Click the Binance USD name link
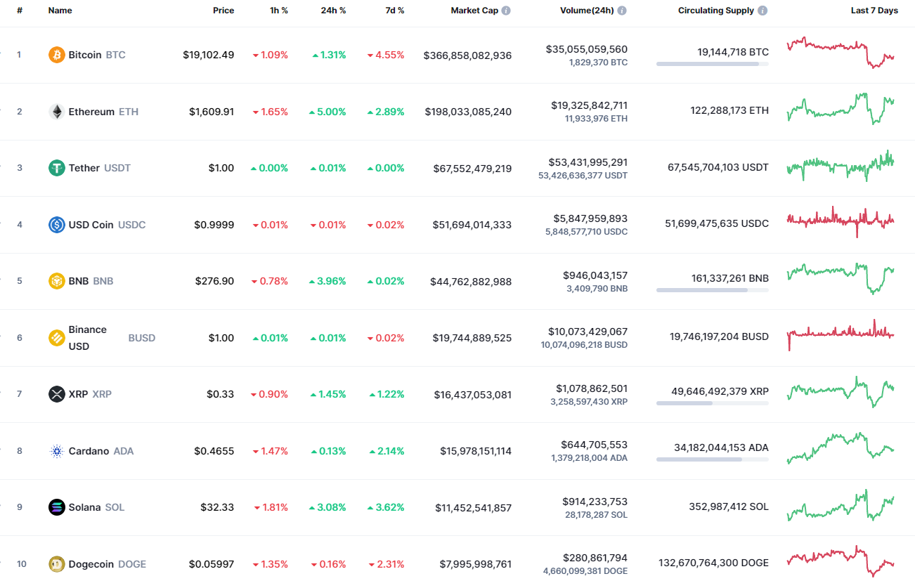915x588 pixels. 87,337
